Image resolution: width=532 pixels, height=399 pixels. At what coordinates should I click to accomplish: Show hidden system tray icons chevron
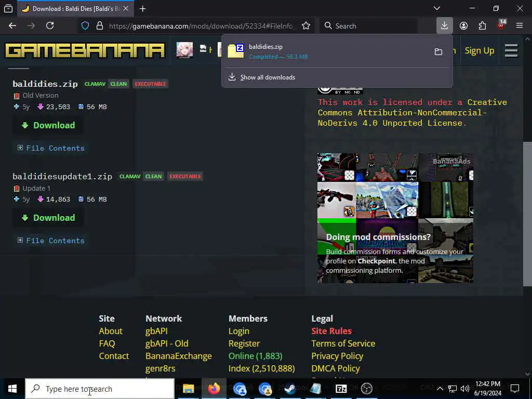click(440, 389)
